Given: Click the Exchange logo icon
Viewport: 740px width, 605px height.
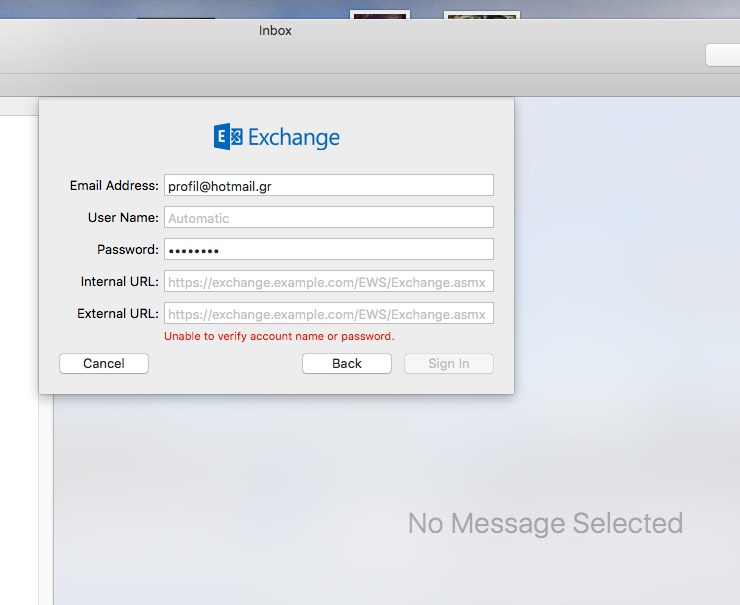Looking at the screenshot, I should 228,137.
